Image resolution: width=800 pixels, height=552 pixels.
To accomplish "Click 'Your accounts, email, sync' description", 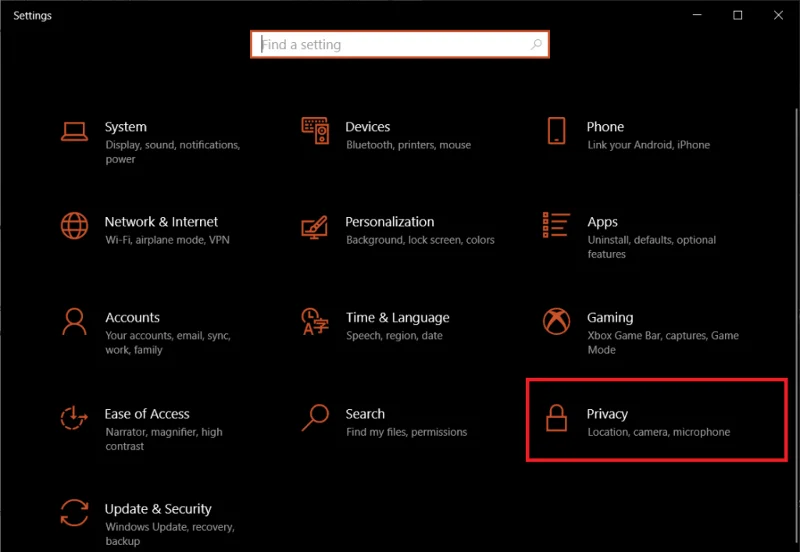I will (168, 343).
